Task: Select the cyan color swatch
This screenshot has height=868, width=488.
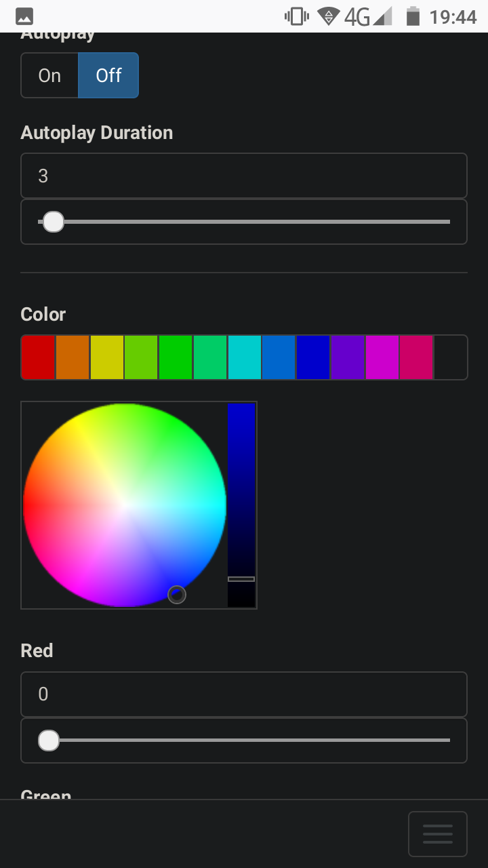Action: (244, 357)
